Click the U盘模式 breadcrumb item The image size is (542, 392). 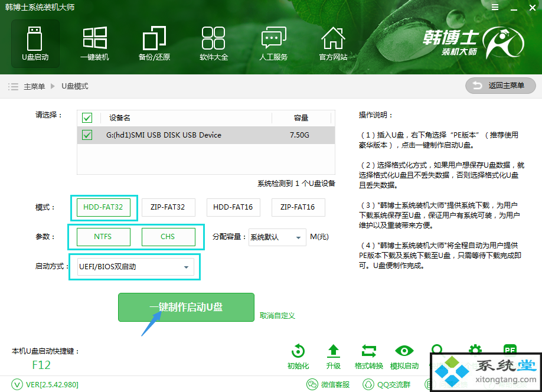(x=74, y=86)
